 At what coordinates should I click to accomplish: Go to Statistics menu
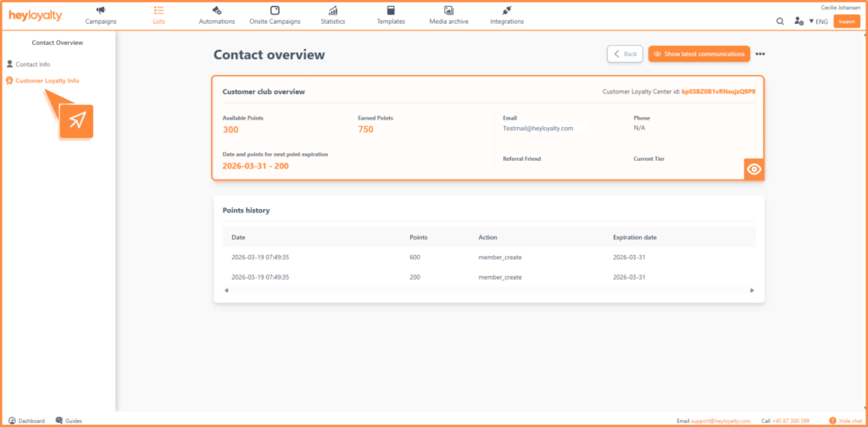(332, 21)
